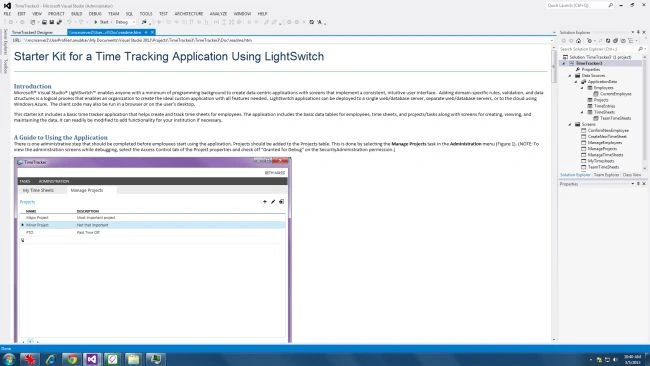Open the Solution Explorer window options dropdown
This screenshot has height=366, width=650.
pyautogui.click(x=633, y=32)
